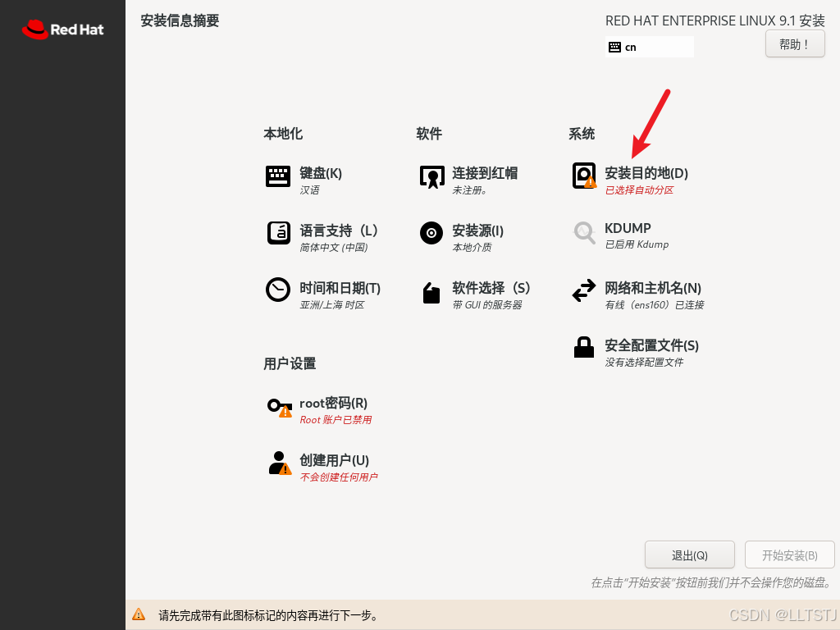
Task: Click status text 亚洲/上海 时区
Action: [x=332, y=305]
